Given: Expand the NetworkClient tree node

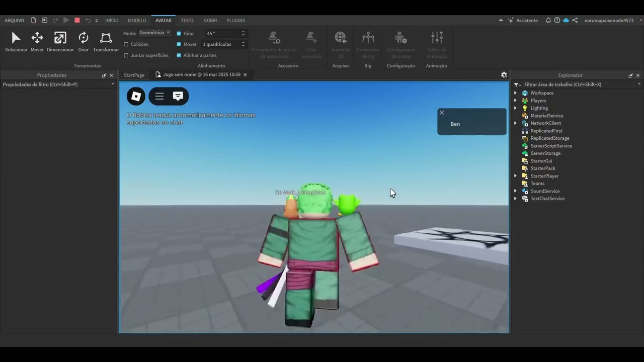Looking at the screenshot, I should [x=515, y=123].
